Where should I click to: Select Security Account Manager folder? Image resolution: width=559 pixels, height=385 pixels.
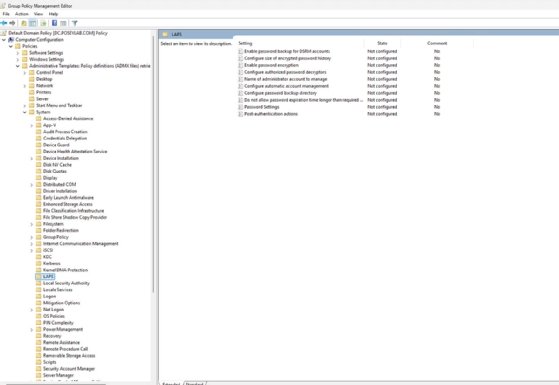[69, 369]
